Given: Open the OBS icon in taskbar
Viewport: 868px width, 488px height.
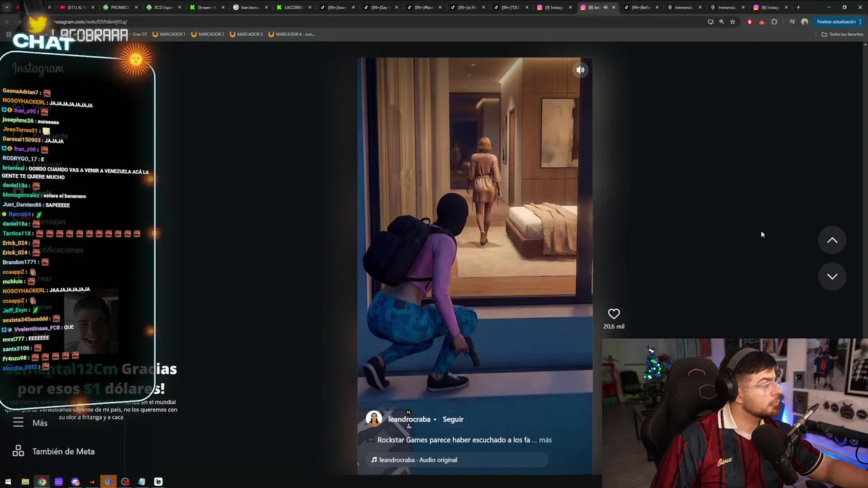Looking at the screenshot, I should coord(125,482).
